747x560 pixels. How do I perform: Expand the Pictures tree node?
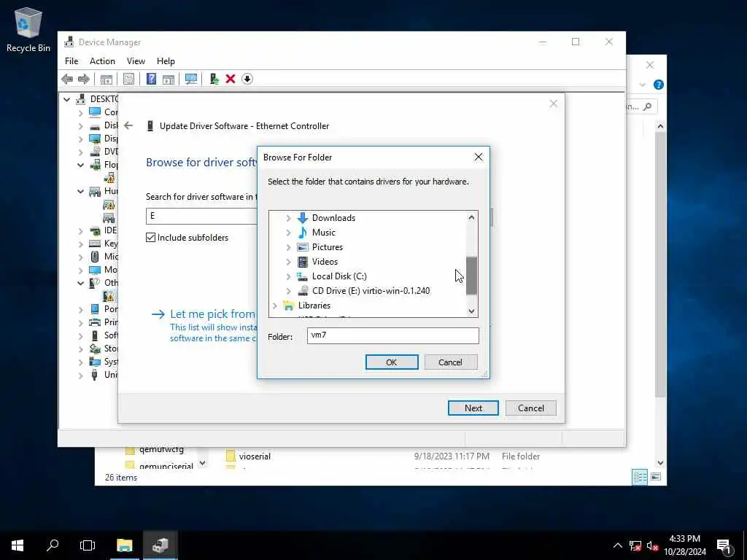pyautogui.click(x=288, y=247)
